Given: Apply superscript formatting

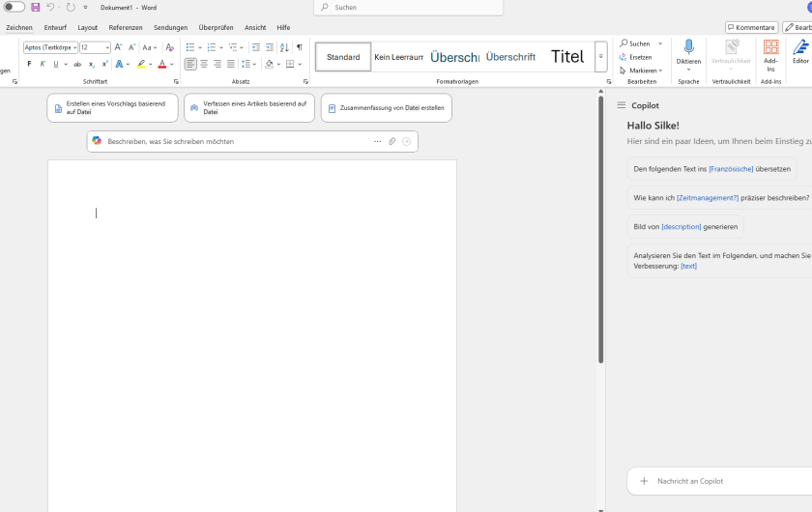Looking at the screenshot, I should point(104,64).
